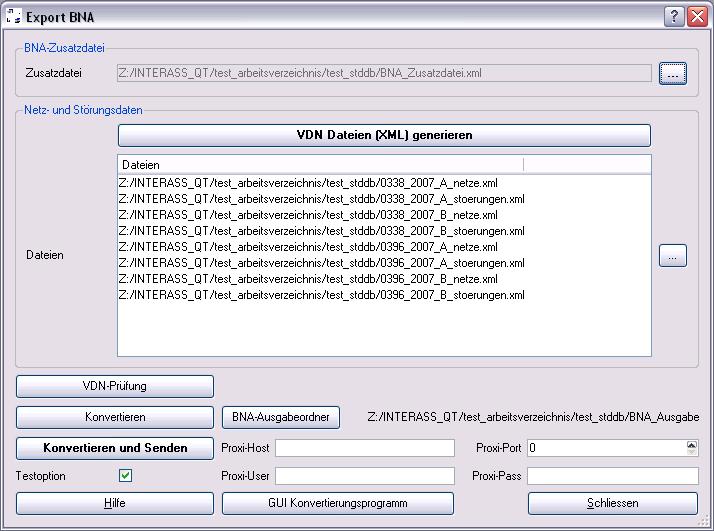Close the Export BNA dialog
The width and height of the screenshot is (714, 531).
click(698, 17)
